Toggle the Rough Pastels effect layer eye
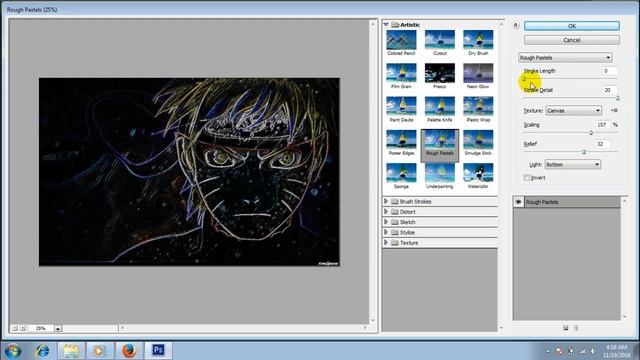 pyautogui.click(x=518, y=202)
